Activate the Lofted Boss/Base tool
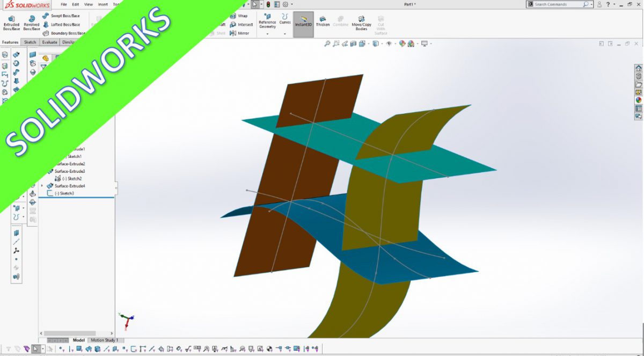The width and height of the screenshot is (644, 356). click(x=59, y=24)
